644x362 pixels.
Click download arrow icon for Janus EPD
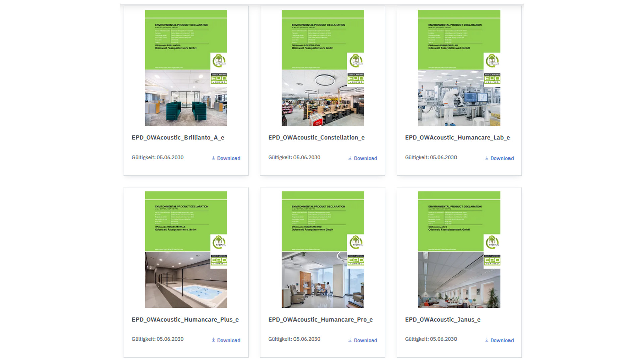point(487,340)
